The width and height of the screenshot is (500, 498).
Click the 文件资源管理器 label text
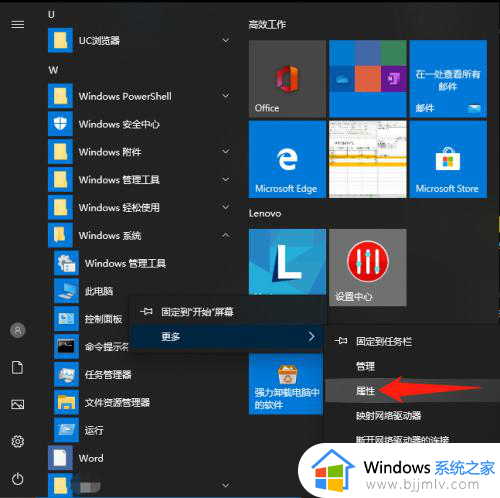point(117,402)
